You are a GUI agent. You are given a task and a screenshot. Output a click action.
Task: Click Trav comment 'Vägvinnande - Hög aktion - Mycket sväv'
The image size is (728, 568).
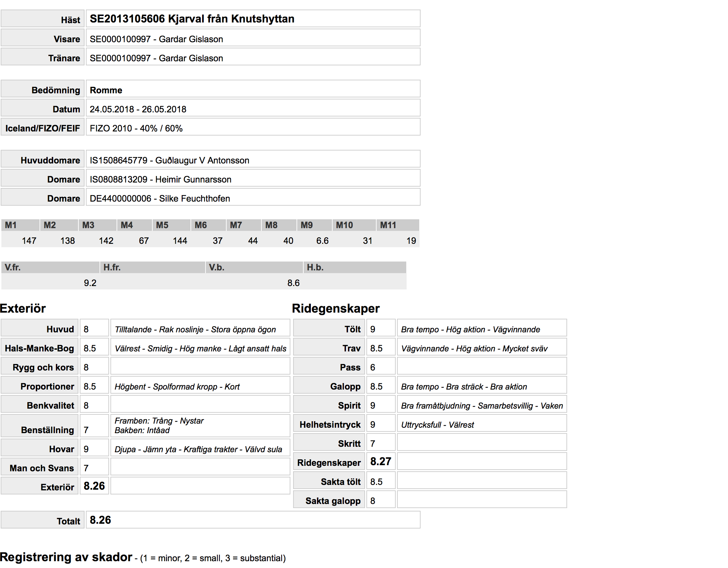coord(474,349)
